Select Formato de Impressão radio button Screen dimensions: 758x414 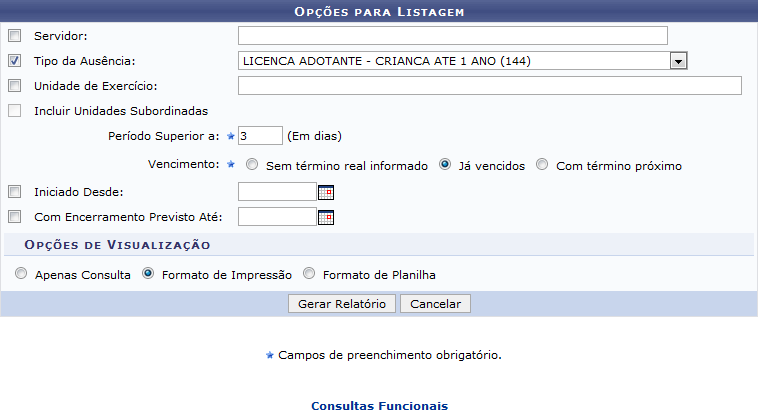[148, 274]
